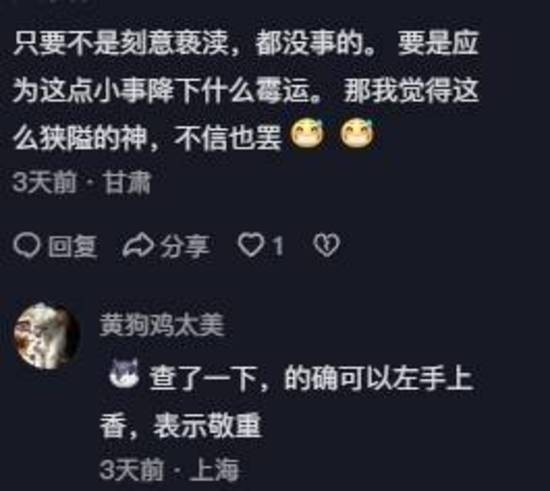Click the first laughing emoji after 不信也罢
The image size is (550, 491).
[306, 135]
